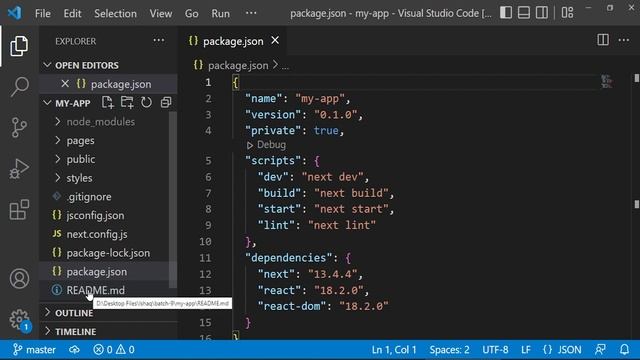Click Ln 1, Col 1 in status bar

click(394, 350)
